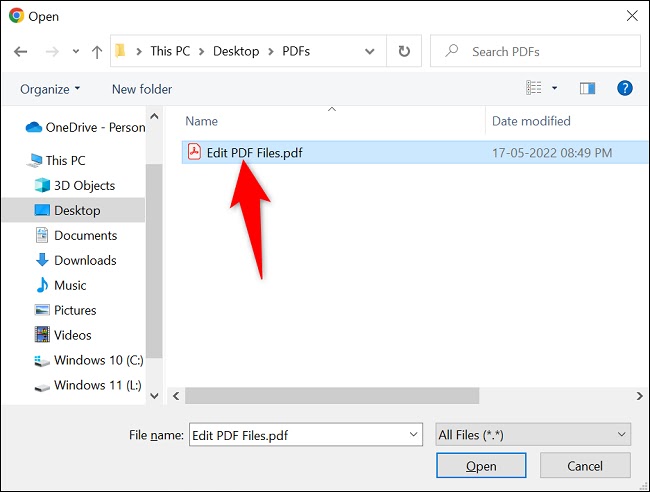This screenshot has width=650, height=492.
Task: Click the navigation pane vertical scrollbar thumb
Action: [x=154, y=261]
